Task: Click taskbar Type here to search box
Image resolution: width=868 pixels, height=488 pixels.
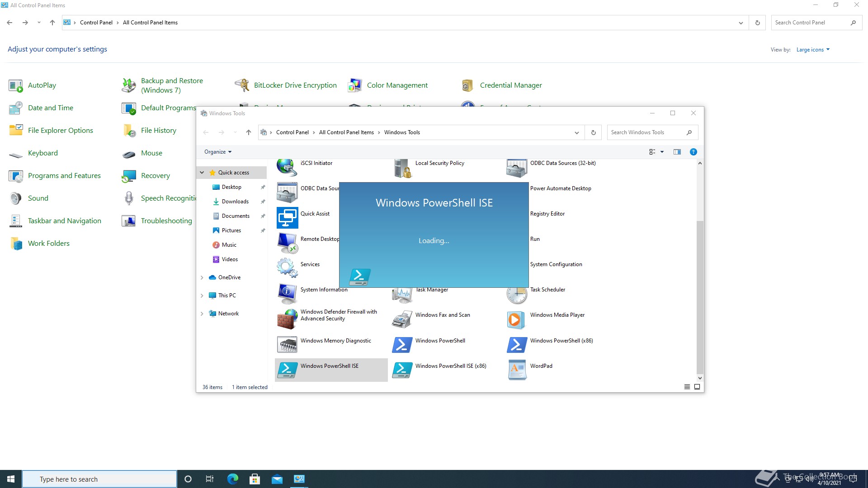Action: 99,479
